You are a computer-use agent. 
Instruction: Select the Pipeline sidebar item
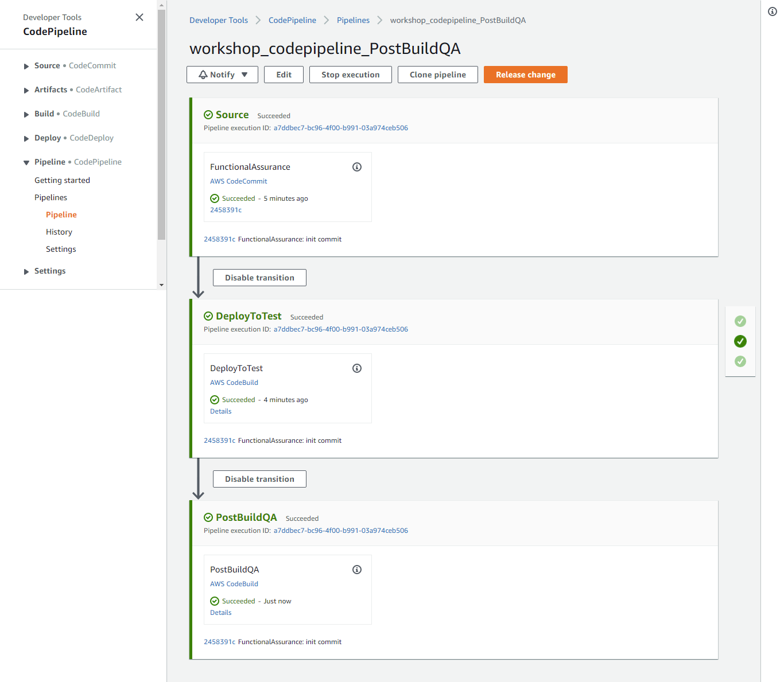point(61,215)
